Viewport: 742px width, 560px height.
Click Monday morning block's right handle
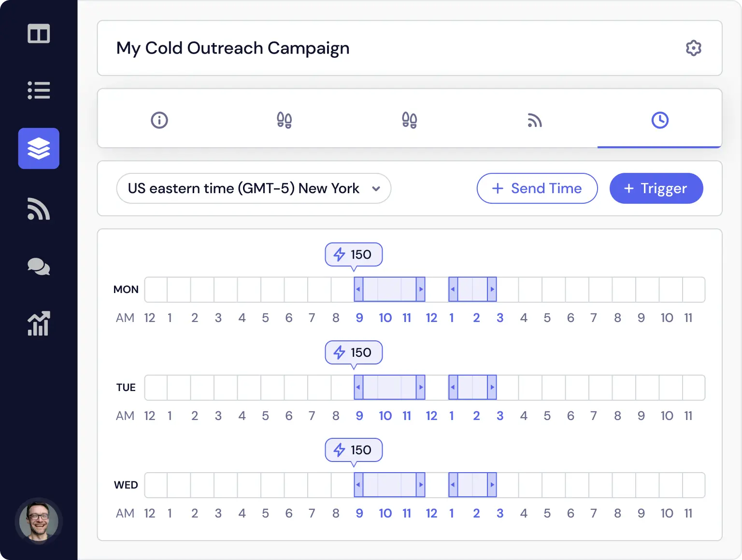(421, 289)
